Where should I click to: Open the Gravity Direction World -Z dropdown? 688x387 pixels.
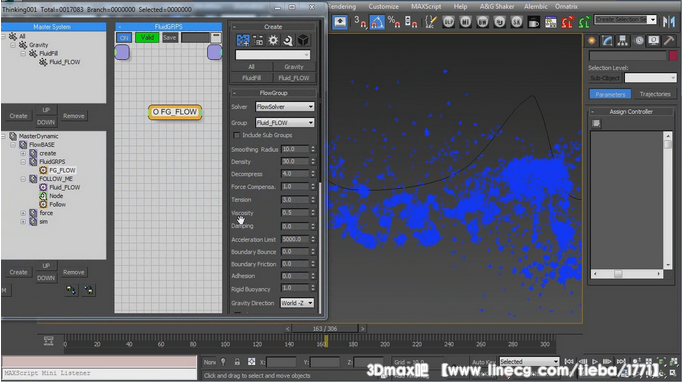pyautogui.click(x=297, y=303)
